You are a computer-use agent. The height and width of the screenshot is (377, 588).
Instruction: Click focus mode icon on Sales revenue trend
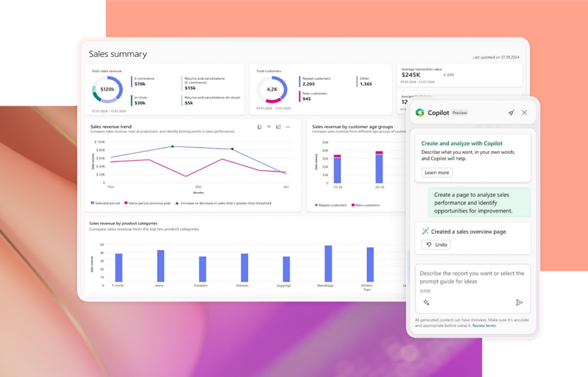coord(278,127)
